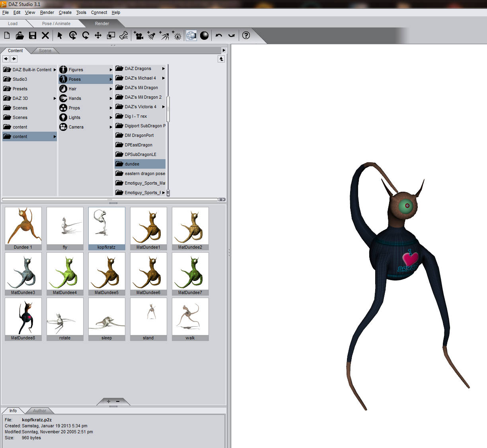Viewport: 487px width, 448px height.
Task: Click the Add Distant Light icon
Action: tap(164, 35)
